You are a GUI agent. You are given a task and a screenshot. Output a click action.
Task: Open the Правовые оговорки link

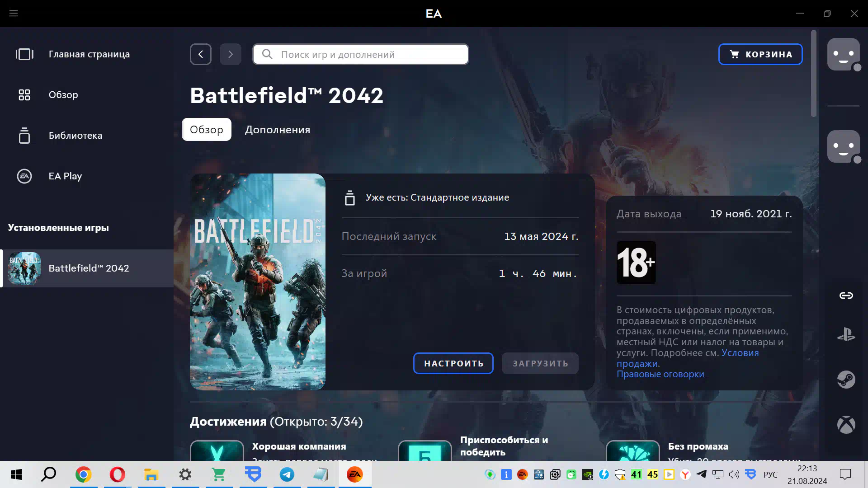tap(660, 374)
